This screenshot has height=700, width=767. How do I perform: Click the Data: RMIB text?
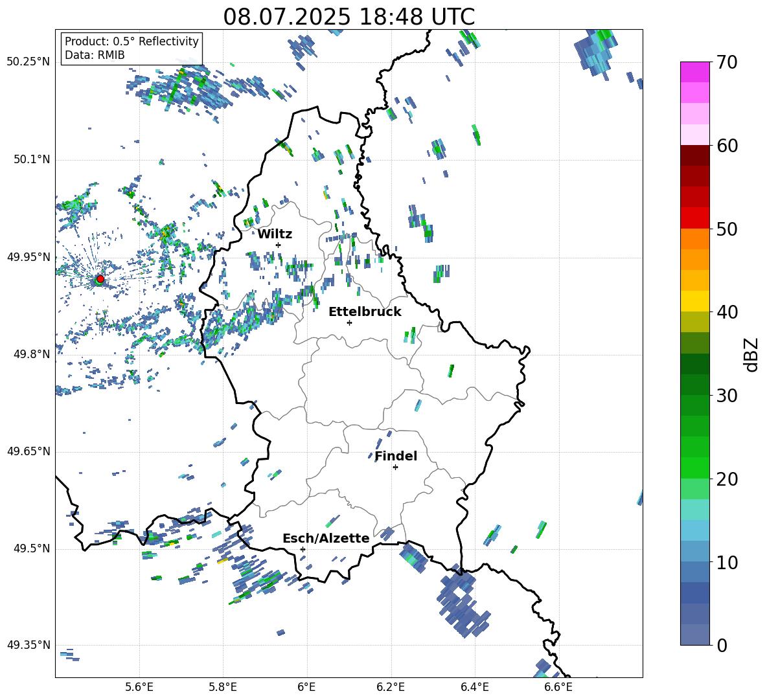point(95,55)
